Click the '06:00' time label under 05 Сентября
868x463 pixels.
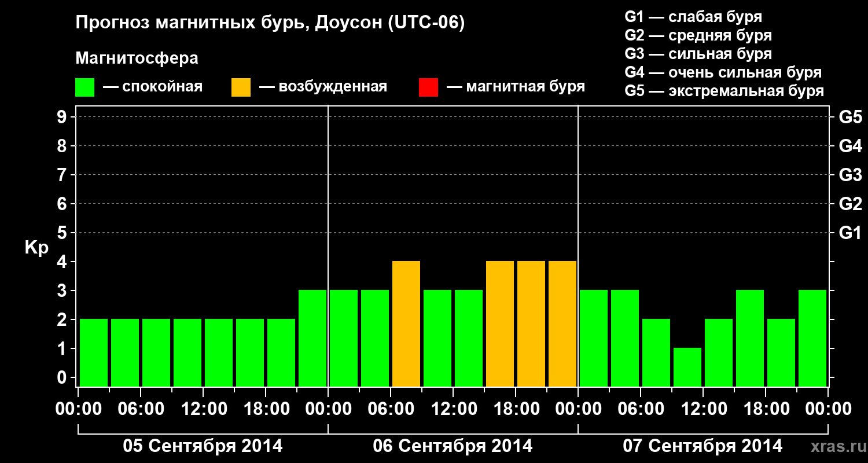[141, 409]
